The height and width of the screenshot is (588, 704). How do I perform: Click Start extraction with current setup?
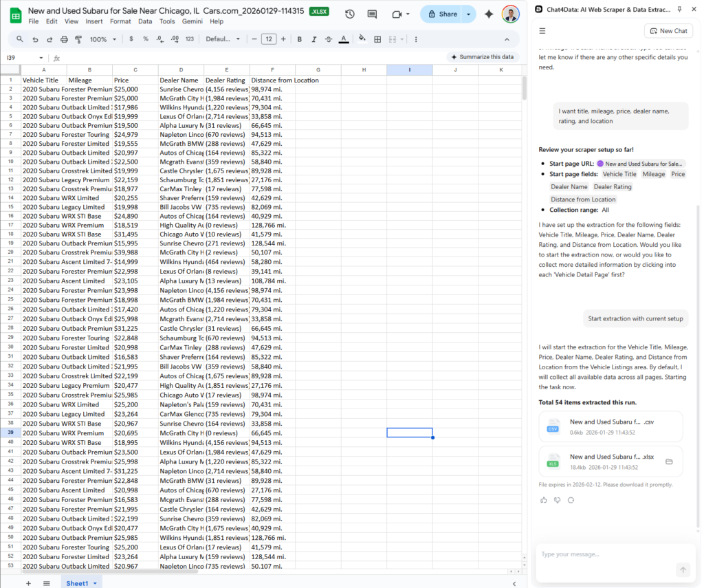coord(635,318)
